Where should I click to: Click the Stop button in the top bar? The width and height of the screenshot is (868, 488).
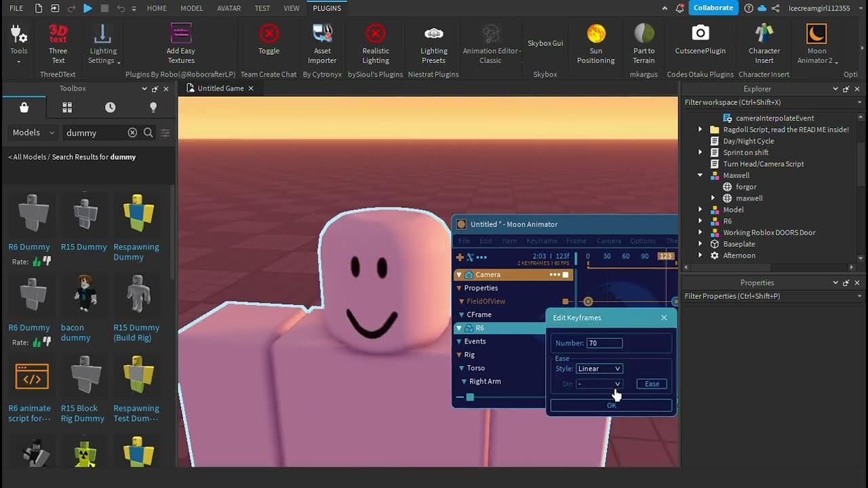pyautogui.click(x=104, y=8)
